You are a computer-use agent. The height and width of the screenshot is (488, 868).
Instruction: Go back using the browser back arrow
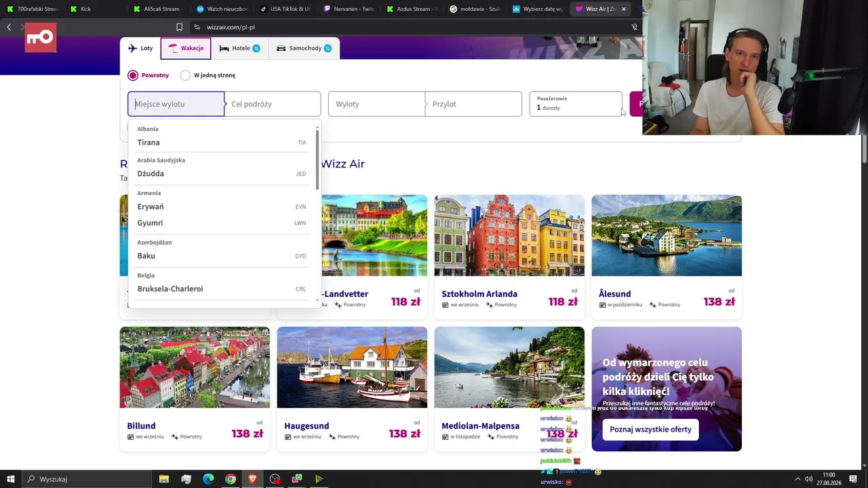coord(9,27)
